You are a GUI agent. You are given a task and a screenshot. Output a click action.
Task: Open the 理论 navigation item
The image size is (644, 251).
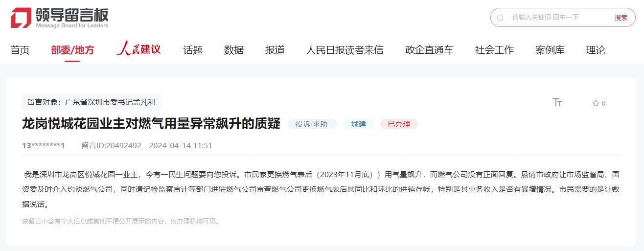click(x=596, y=50)
